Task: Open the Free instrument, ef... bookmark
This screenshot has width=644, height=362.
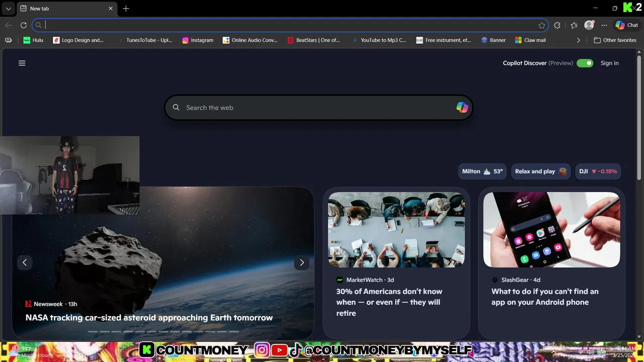Action: point(444,40)
